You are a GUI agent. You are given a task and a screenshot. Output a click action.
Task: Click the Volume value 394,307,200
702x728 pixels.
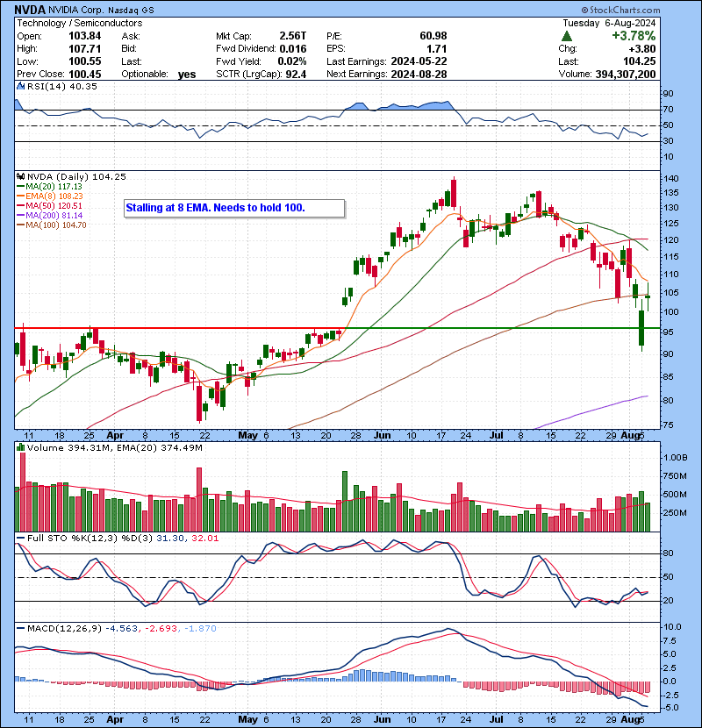click(626, 75)
